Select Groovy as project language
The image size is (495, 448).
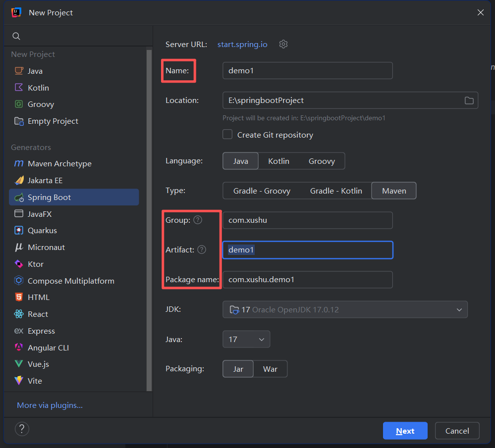click(322, 161)
